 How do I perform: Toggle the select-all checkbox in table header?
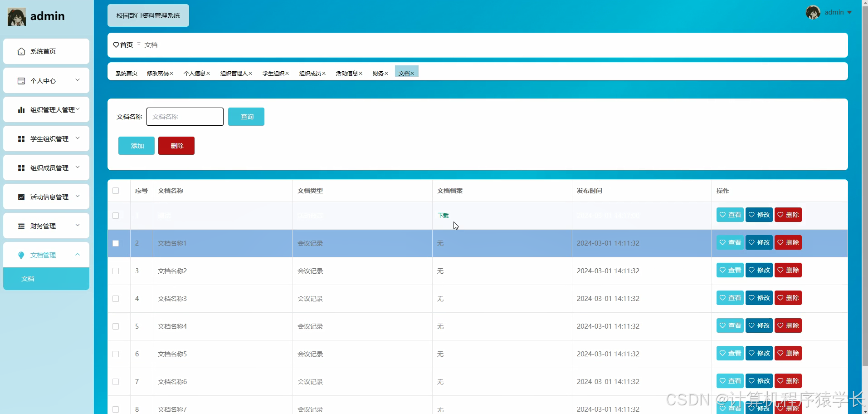[x=116, y=191]
